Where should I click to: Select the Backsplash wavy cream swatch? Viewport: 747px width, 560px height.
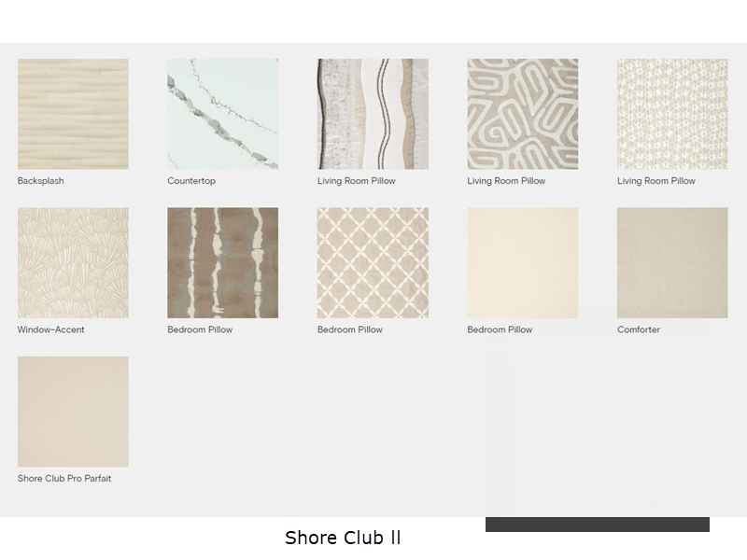coord(73,114)
